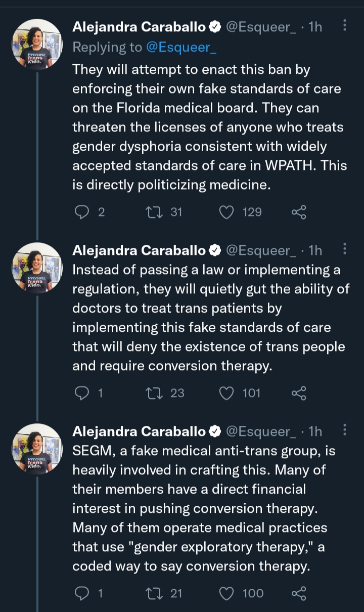The width and height of the screenshot is (364, 612).
Task: Open more options menu on second tweet
Action: (x=345, y=249)
